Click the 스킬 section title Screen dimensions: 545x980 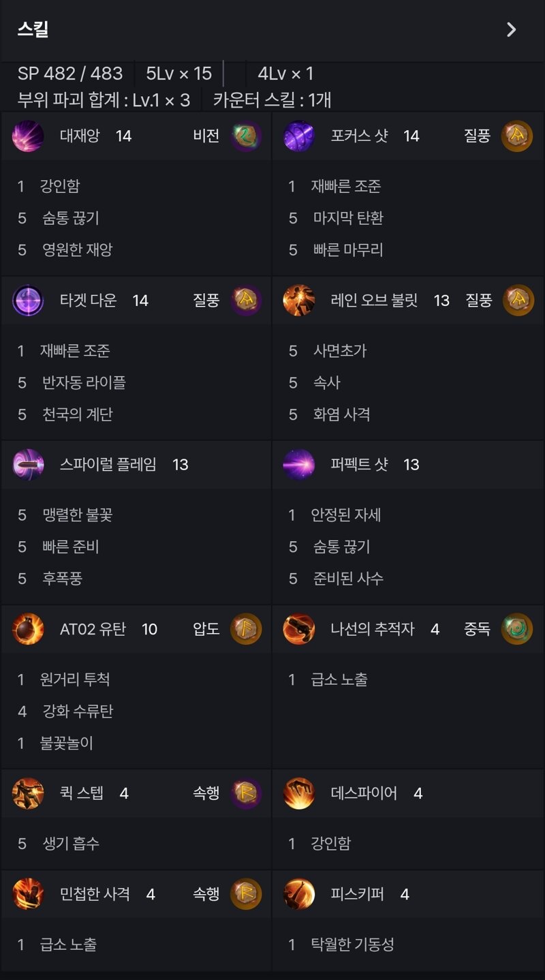(x=33, y=29)
